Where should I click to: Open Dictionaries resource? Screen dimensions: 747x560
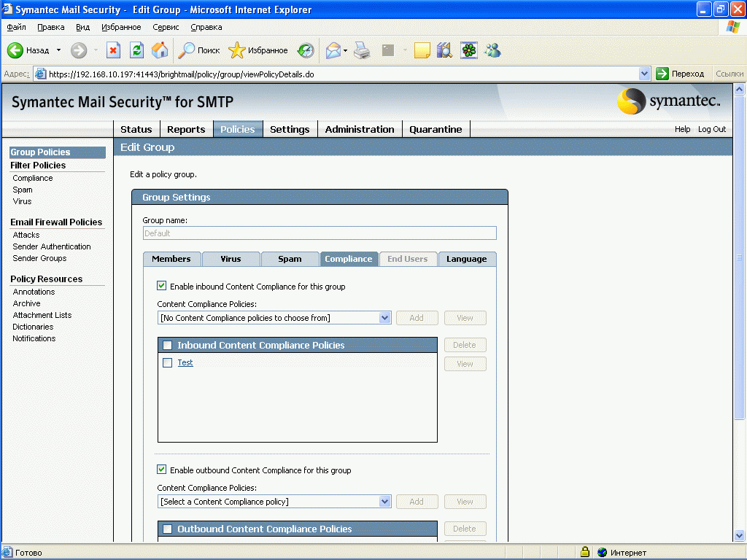click(33, 327)
